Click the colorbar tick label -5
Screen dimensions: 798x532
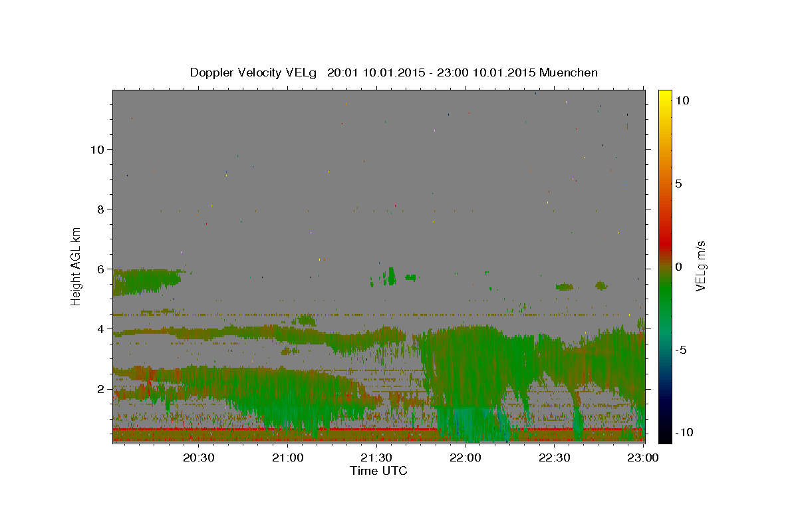pos(681,350)
